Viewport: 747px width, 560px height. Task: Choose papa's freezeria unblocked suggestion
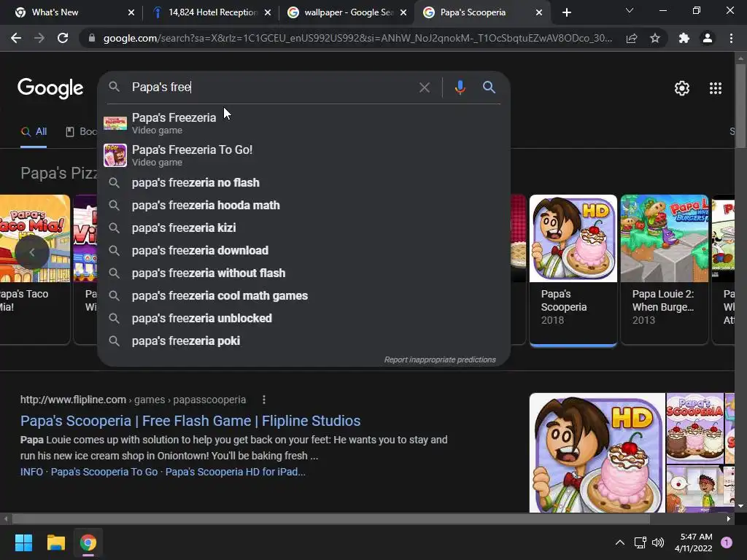tap(304, 319)
